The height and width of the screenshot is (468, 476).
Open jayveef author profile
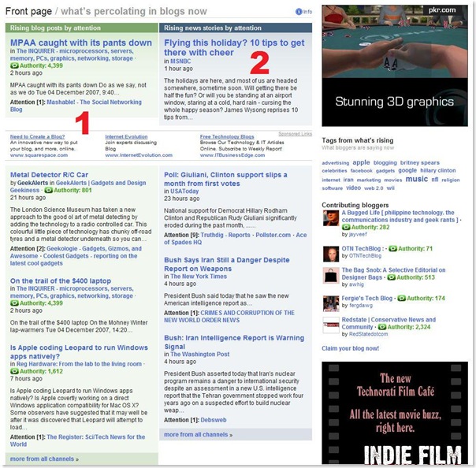point(358,234)
